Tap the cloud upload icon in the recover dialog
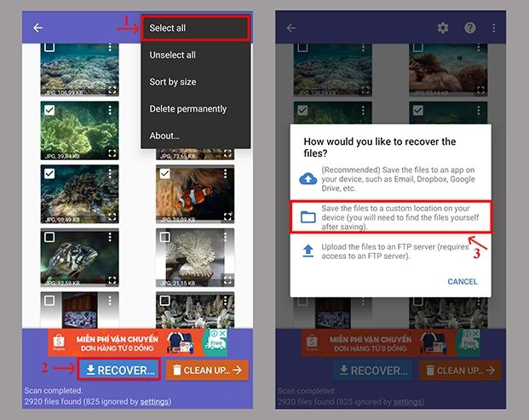Viewport: 529px width, 420px height. [308, 178]
